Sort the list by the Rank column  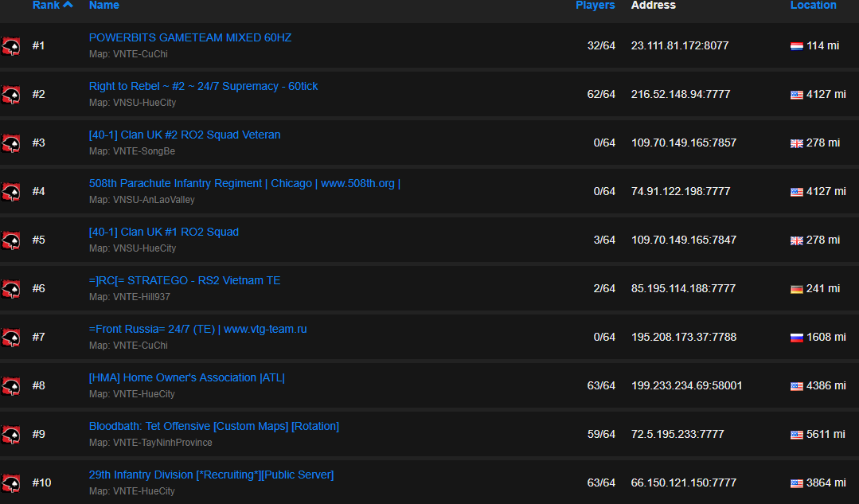tap(46, 5)
